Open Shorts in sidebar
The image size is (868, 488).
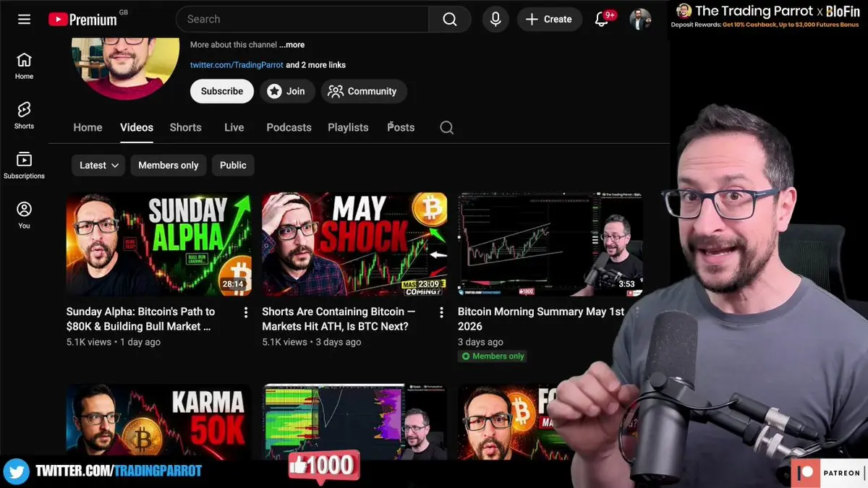[x=24, y=116]
